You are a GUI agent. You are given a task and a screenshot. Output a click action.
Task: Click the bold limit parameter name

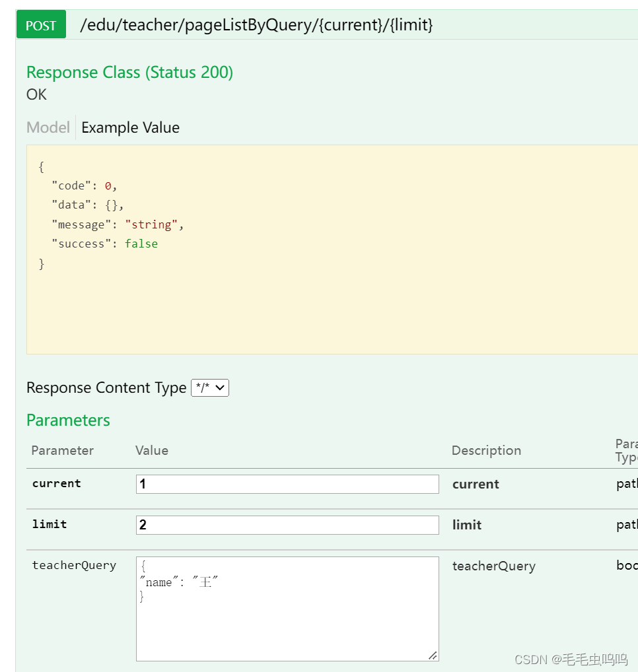tap(50, 524)
